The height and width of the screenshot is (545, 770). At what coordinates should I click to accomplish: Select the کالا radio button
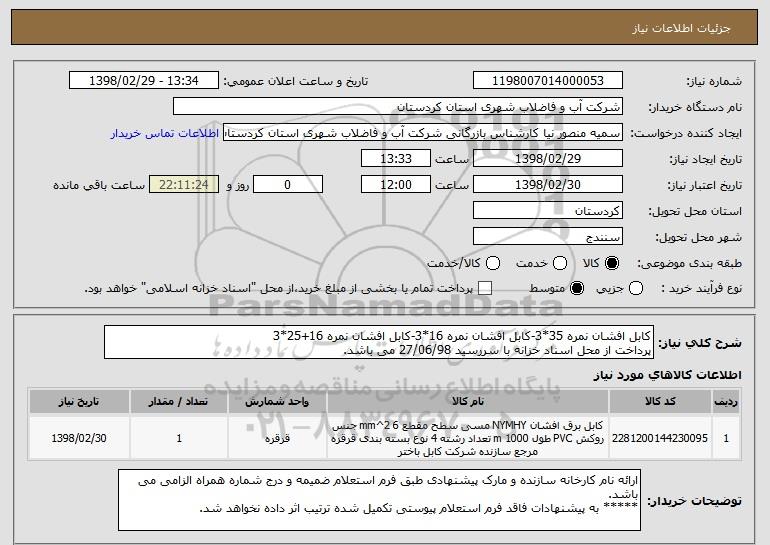pos(612,263)
